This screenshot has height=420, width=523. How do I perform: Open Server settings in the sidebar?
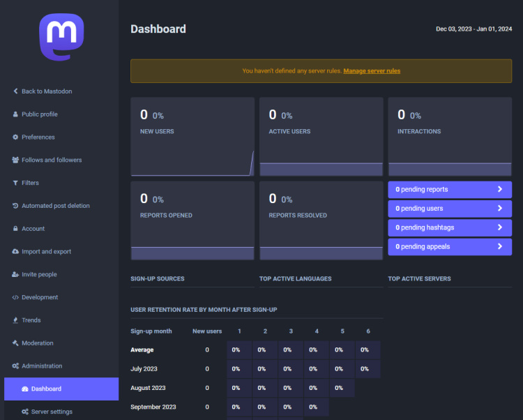pos(51,412)
